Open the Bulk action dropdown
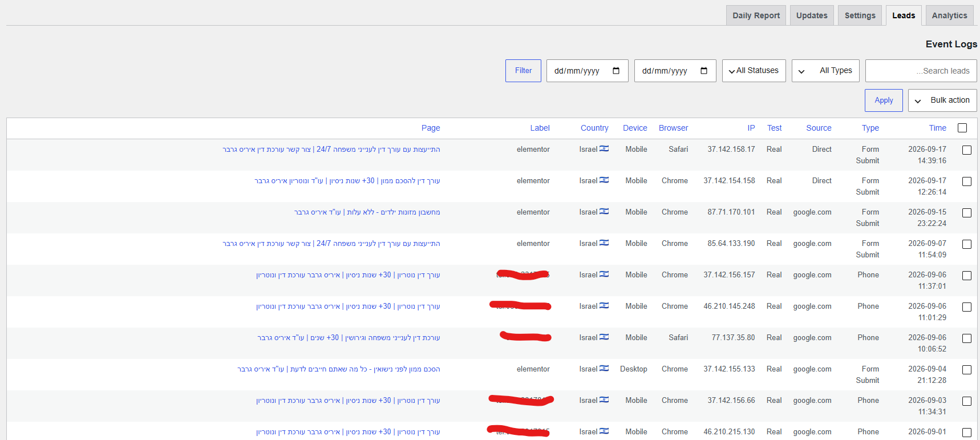980x440 pixels. click(x=942, y=100)
